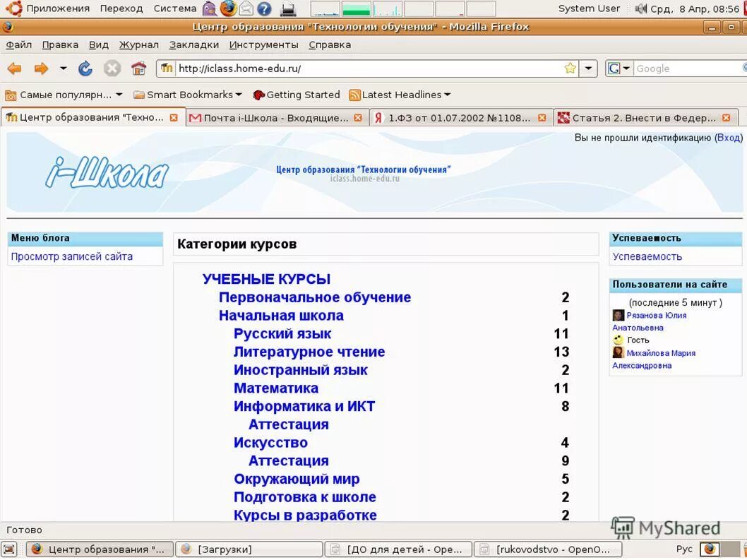Open Михайлова Мария Александровна profile link
This screenshot has width=747, height=560.
coord(661,353)
